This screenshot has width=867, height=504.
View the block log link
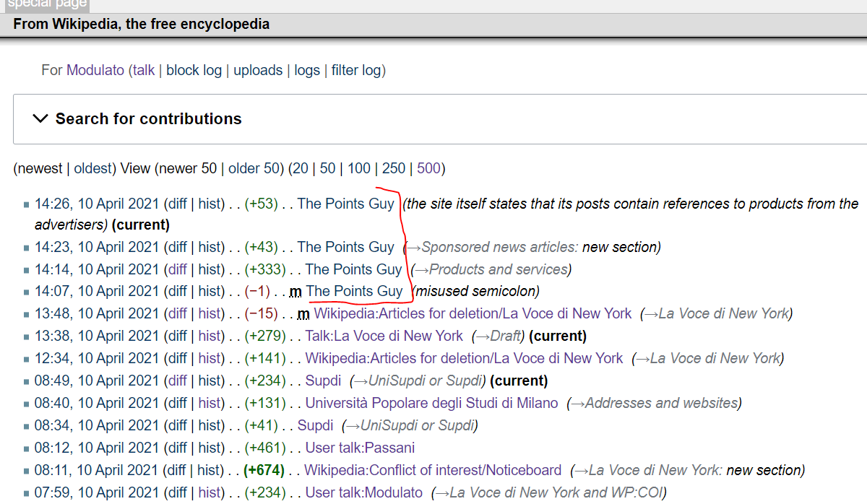click(x=194, y=70)
